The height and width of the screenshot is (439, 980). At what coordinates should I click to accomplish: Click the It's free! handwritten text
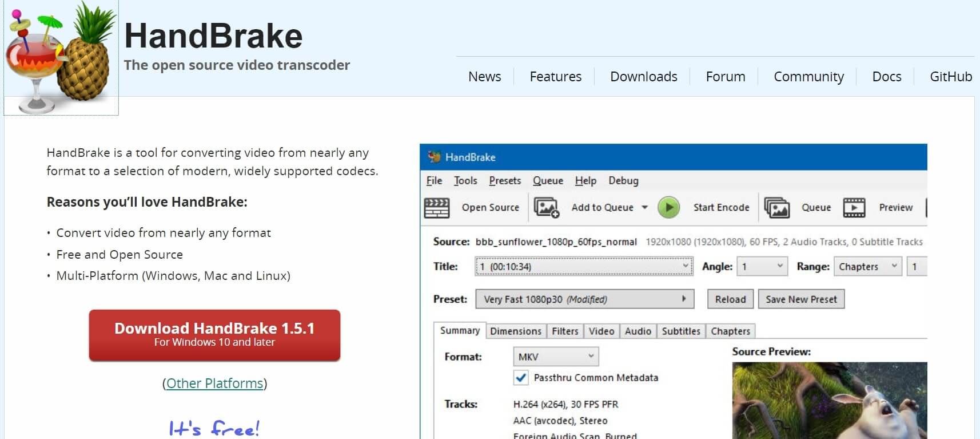click(214, 428)
